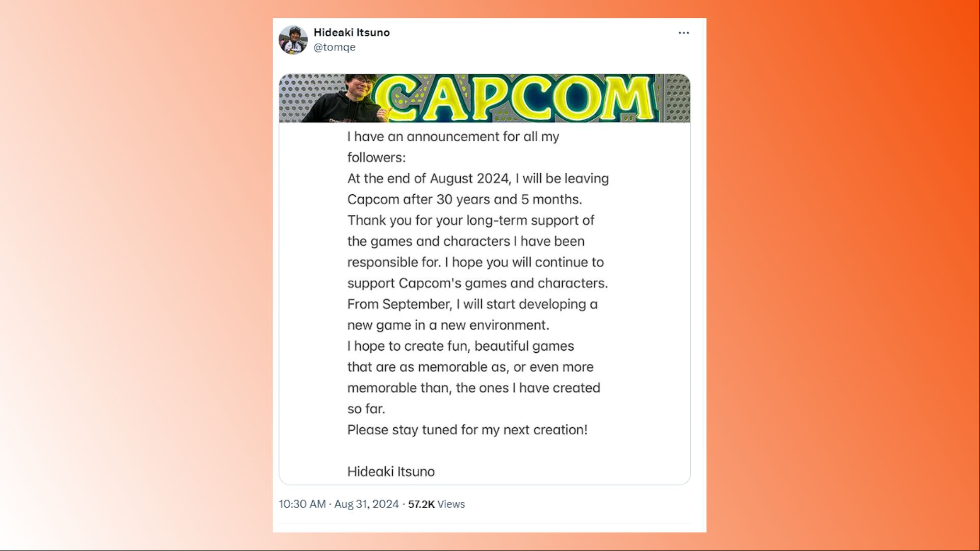The width and height of the screenshot is (980, 551).
Task: Click the Aug 31, 2024 date
Action: (x=366, y=504)
